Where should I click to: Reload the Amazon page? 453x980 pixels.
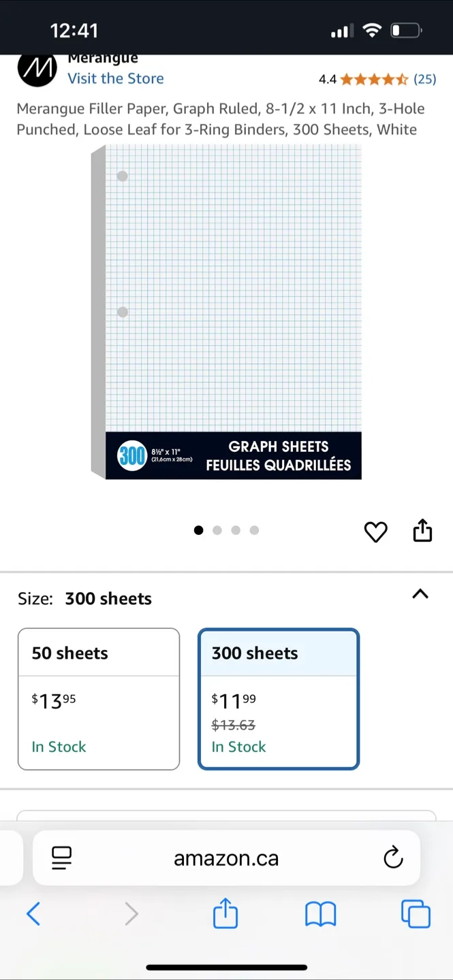pos(393,858)
